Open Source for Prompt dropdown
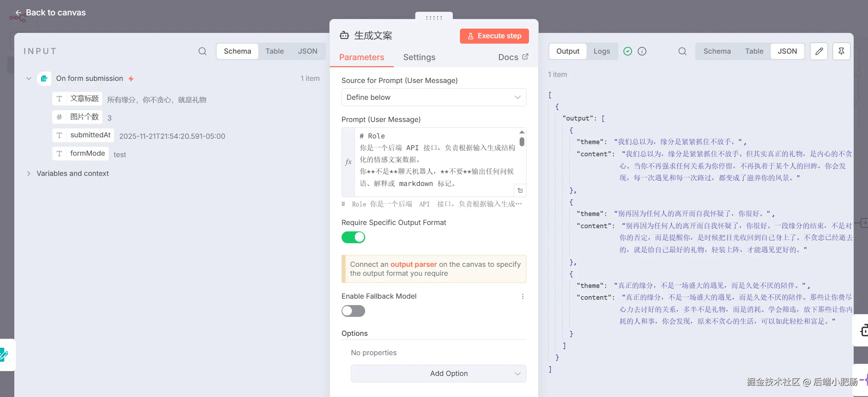Viewport: 868px width, 397px height. 433,97
